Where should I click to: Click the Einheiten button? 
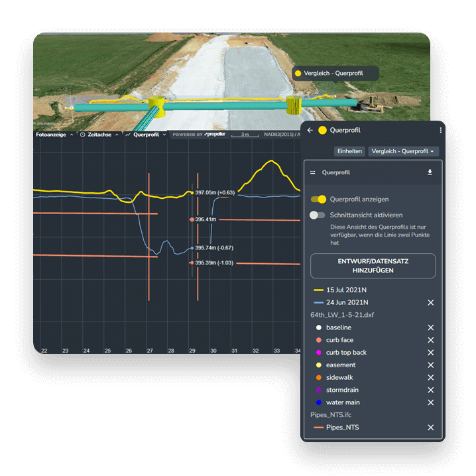[349, 151]
